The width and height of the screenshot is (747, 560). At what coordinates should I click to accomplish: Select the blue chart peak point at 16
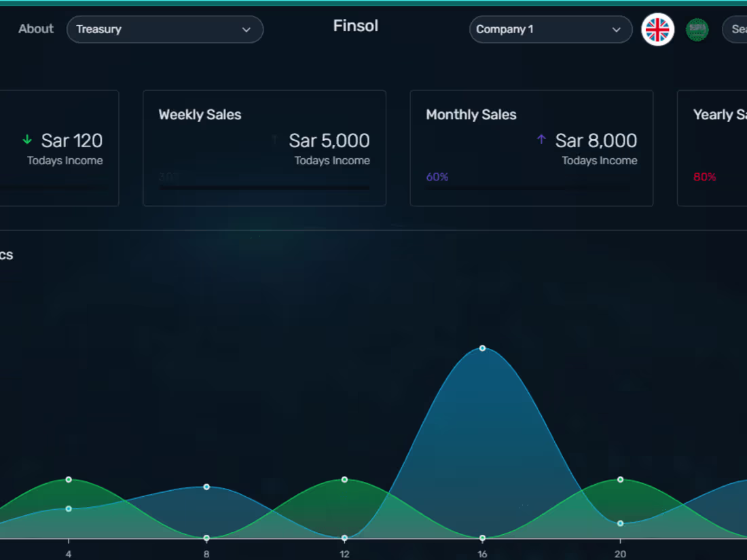point(482,348)
